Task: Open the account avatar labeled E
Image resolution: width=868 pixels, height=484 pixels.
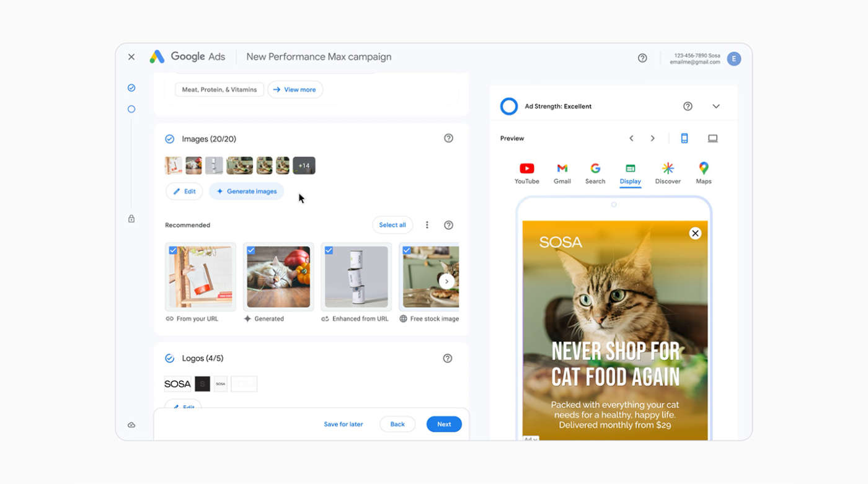Action: click(x=734, y=58)
